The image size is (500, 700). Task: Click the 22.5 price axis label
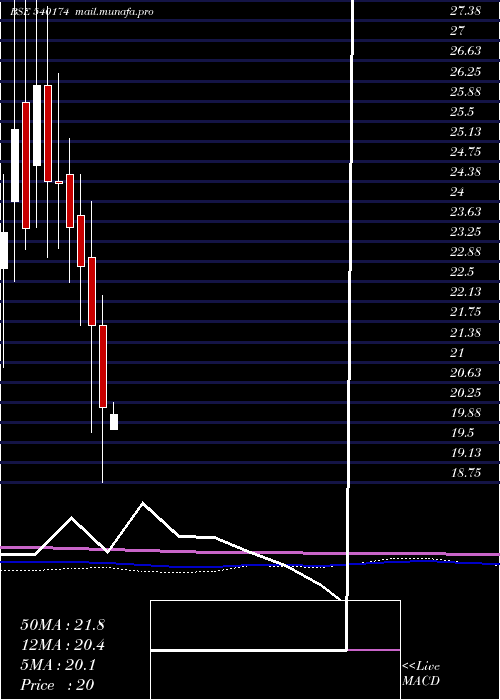pos(462,272)
